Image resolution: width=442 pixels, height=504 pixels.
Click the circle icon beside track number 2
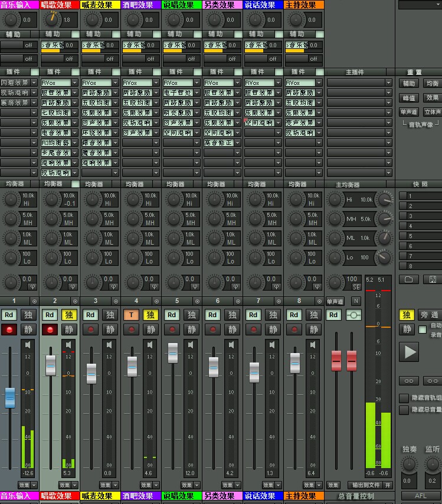pyautogui.click(x=75, y=301)
